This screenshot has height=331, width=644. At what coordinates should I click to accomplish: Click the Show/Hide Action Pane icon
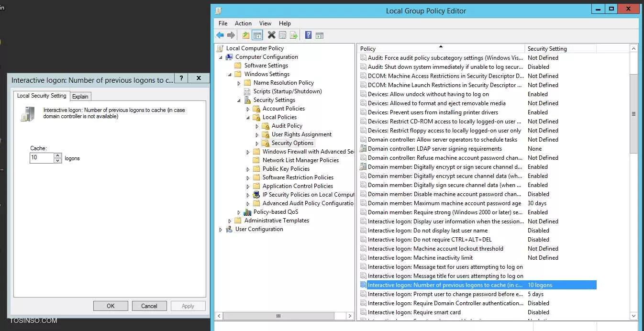point(320,35)
